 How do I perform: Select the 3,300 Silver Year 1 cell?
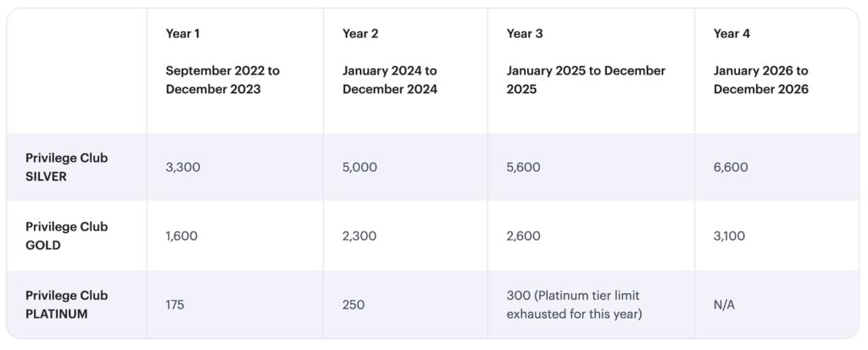183,168
